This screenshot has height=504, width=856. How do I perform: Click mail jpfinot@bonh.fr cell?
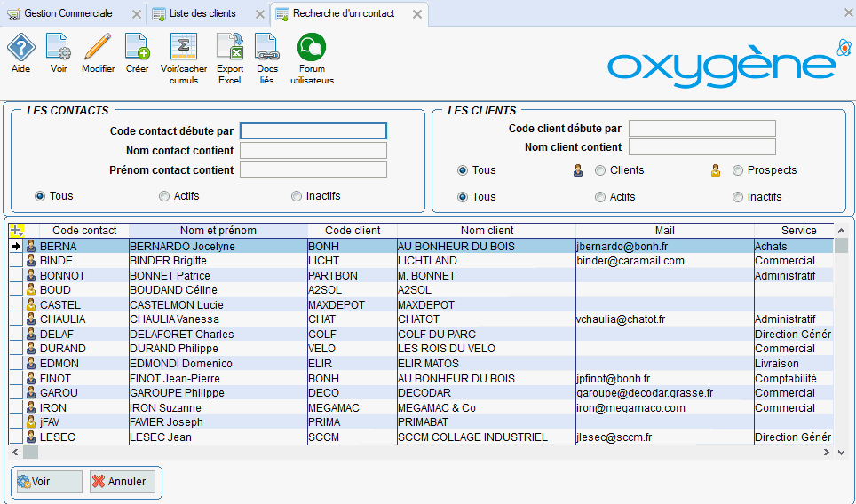pos(665,379)
